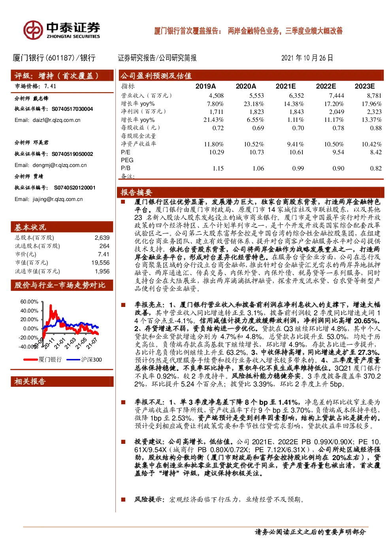This screenshot has height=555, width=392.
Task: Click the 基本状况 section header
Action: pos(62,227)
